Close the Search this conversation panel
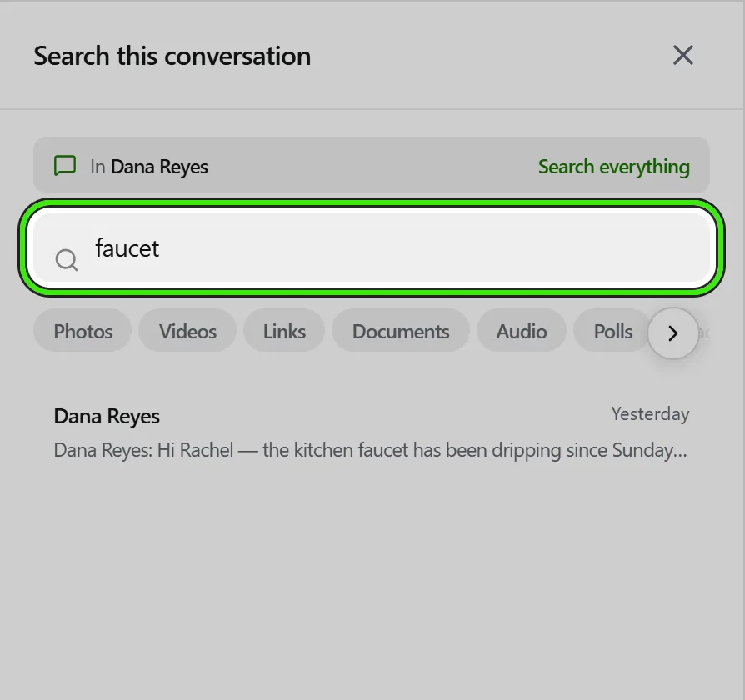 (x=682, y=56)
